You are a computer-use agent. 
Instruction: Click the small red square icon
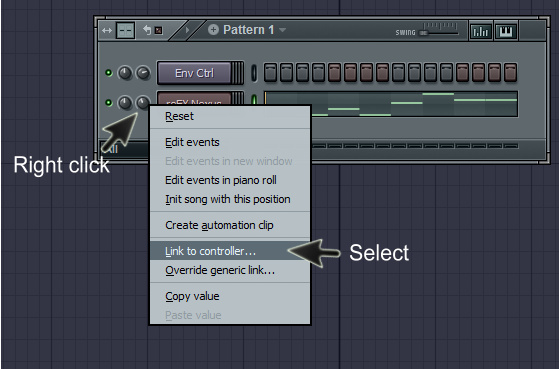pos(159,31)
